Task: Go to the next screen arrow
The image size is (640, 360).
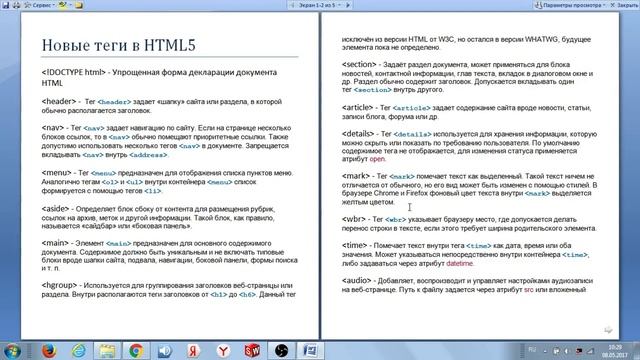Action: click(x=348, y=5)
